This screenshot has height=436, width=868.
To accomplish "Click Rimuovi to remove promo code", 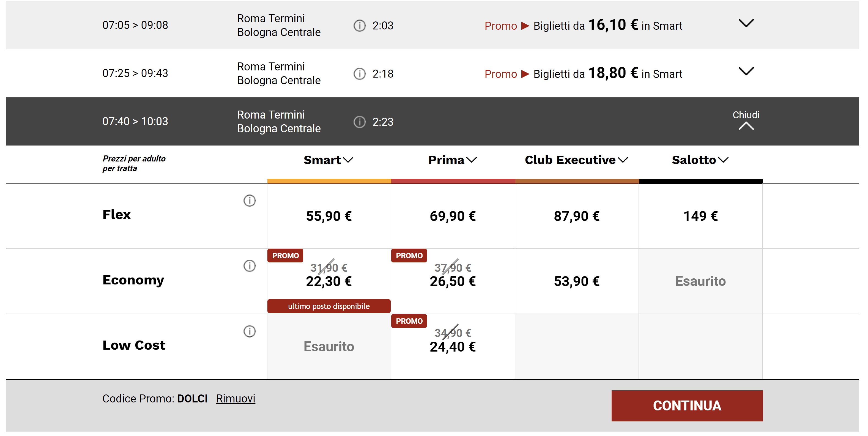I will tap(236, 399).
